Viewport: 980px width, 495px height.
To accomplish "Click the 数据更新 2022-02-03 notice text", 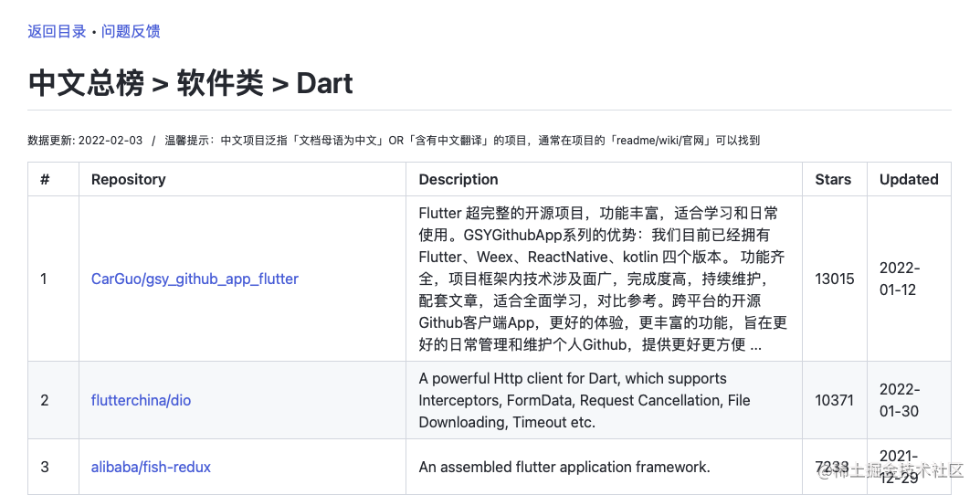I will pyautogui.click(x=85, y=141).
